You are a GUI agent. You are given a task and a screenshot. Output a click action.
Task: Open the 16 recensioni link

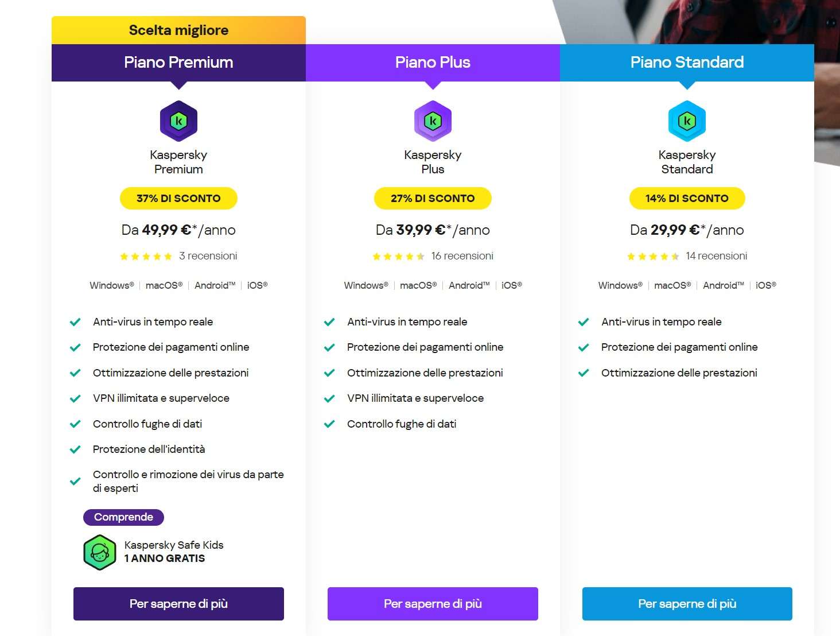[462, 256]
